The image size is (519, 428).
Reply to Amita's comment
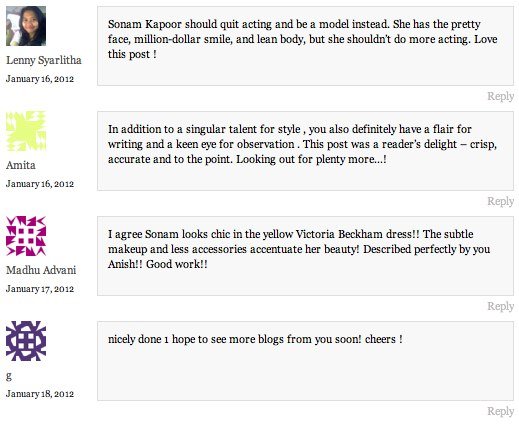tap(500, 201)
